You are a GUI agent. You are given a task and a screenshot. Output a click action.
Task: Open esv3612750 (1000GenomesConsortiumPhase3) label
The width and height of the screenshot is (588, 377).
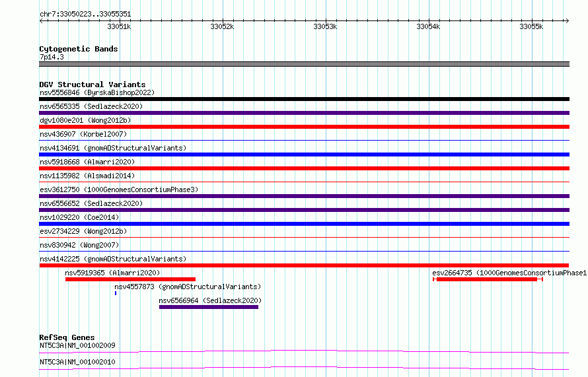(x=119, y=189)
